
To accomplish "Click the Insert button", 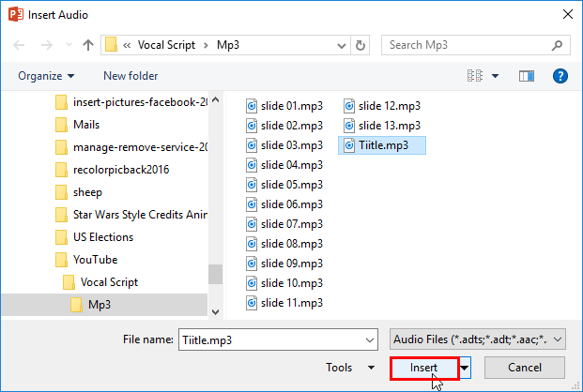I will pos(424,368).
